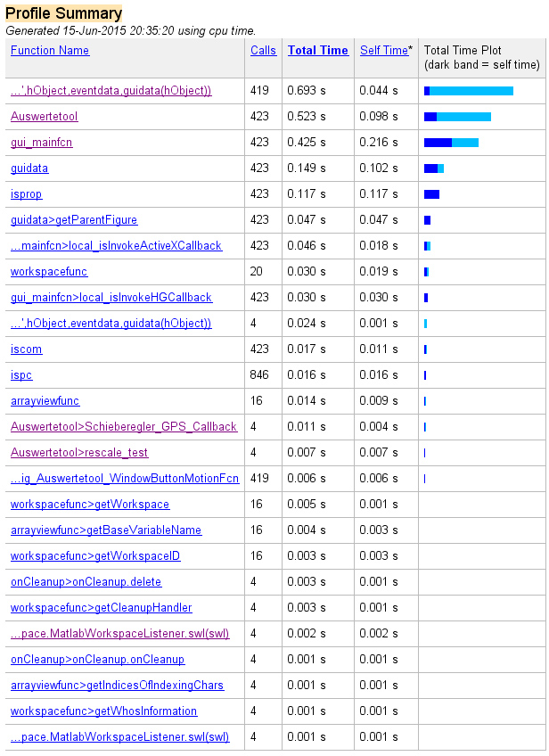Click the iscom function link
The height and width of the screenshot is (756, 549).
tap(26, 349)
